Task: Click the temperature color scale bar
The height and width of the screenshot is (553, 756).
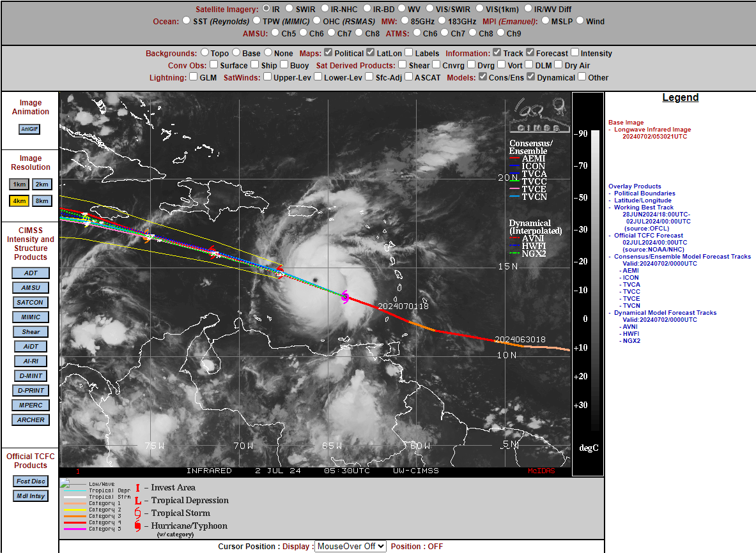Action: coord(596,280)
